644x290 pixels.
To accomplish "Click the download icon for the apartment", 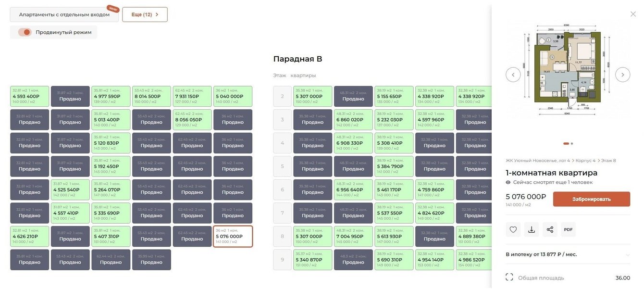I will click(x=532, y=229).
